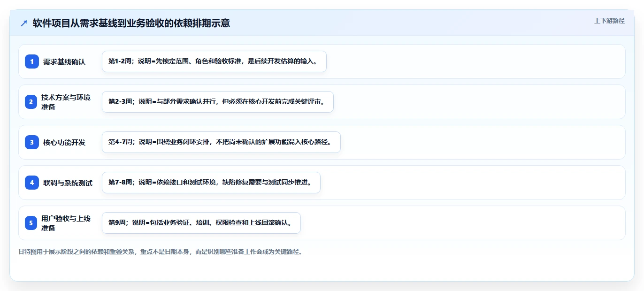The width and height of the screenshot is (644, 291).
Task: Click the 联调与系统测试 stage label
Action: coord(68,183)
